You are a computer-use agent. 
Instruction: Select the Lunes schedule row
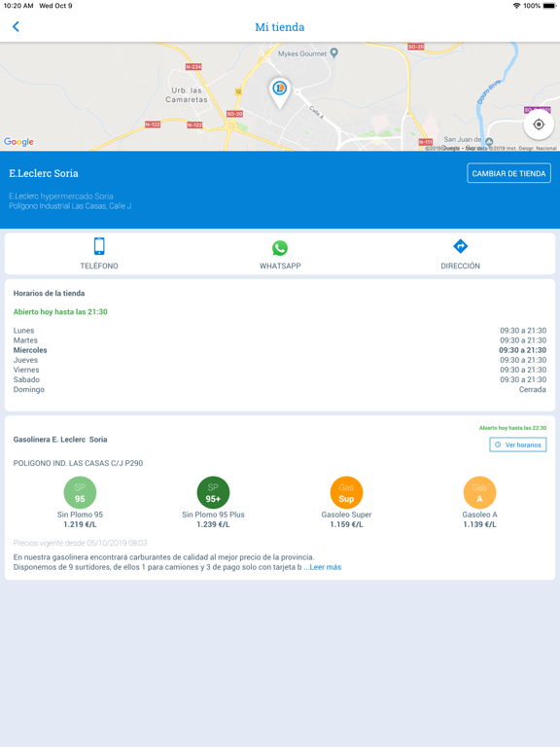coord(280,330)
